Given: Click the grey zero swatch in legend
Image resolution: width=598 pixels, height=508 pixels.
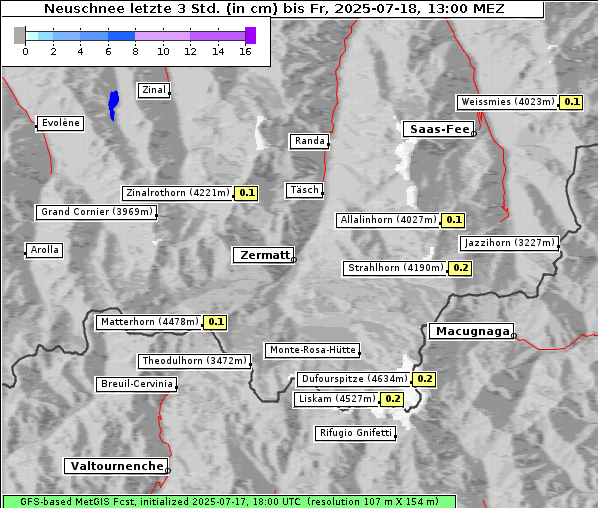Looking at the screenshot, I should pyautogui.click(x=19, y=35).
